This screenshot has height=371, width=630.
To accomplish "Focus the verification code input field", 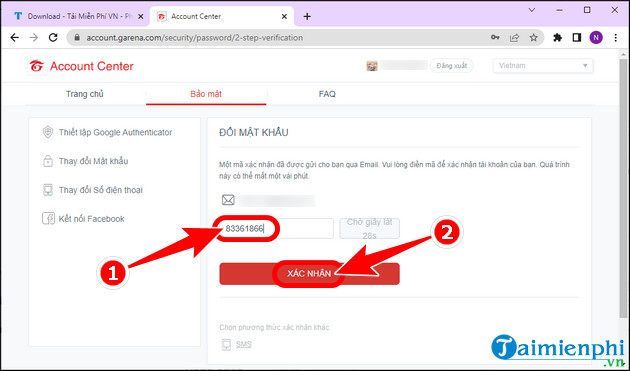I will click(x=276, y=228).
